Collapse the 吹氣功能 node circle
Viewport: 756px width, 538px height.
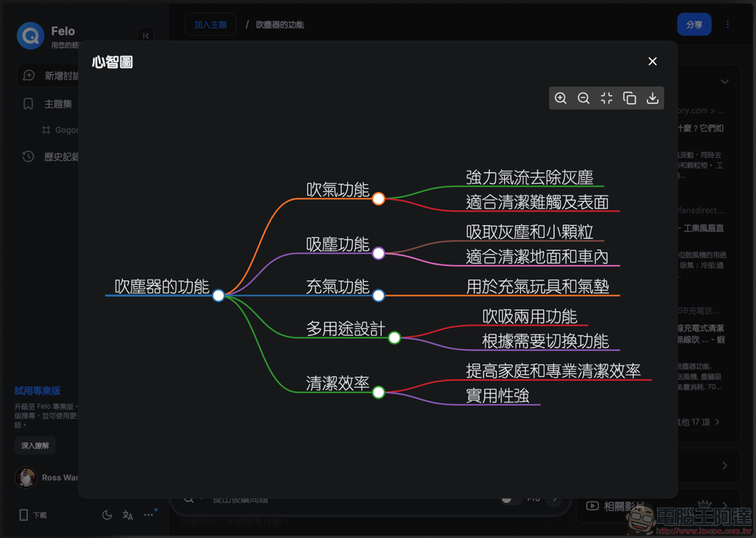pos(379,199)
